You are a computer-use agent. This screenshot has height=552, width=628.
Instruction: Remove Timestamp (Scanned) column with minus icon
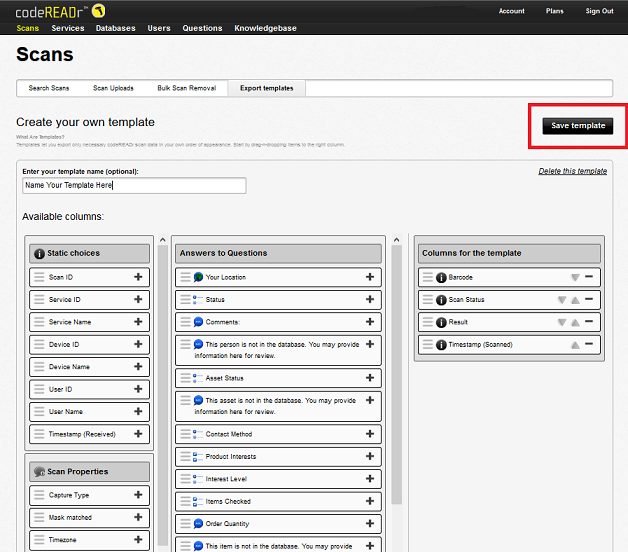589,344
